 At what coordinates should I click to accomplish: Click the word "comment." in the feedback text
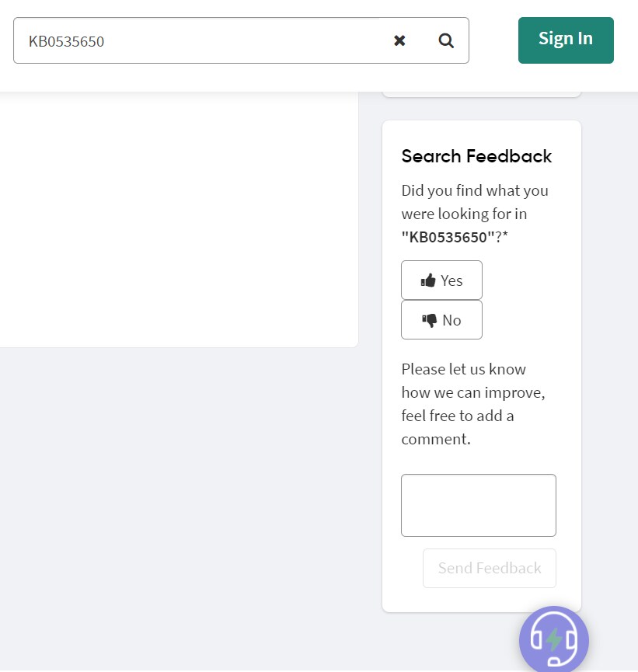click(436, 439)
